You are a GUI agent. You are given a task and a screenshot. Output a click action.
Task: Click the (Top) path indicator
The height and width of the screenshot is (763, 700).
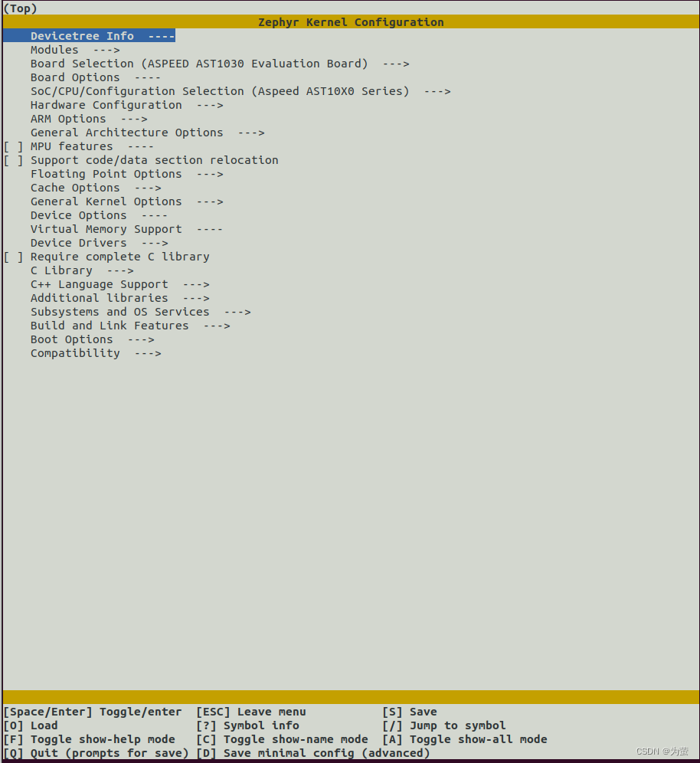point(20,8)
